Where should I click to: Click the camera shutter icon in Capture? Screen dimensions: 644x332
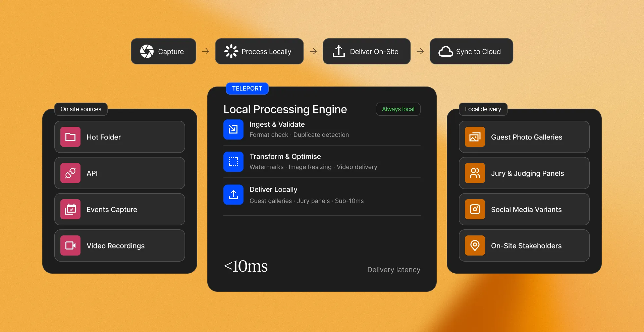pyautogui.click(x=147, y=51)
